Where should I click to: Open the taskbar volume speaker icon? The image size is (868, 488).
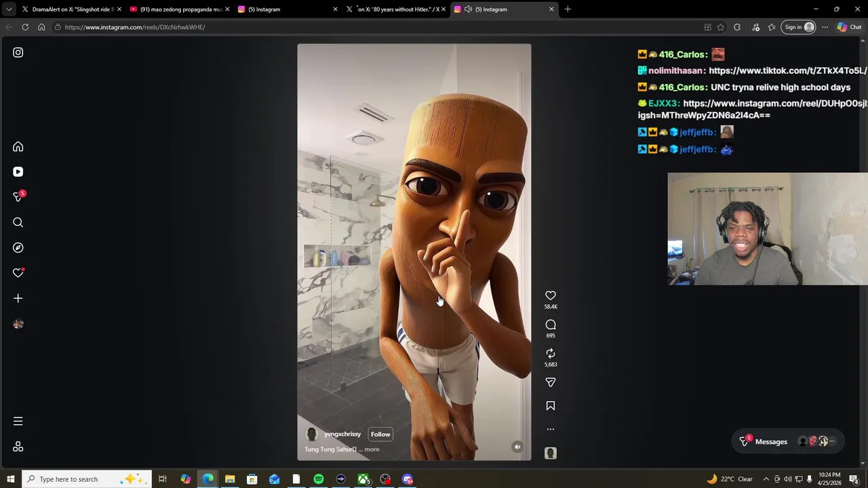[x=787, y=479]
